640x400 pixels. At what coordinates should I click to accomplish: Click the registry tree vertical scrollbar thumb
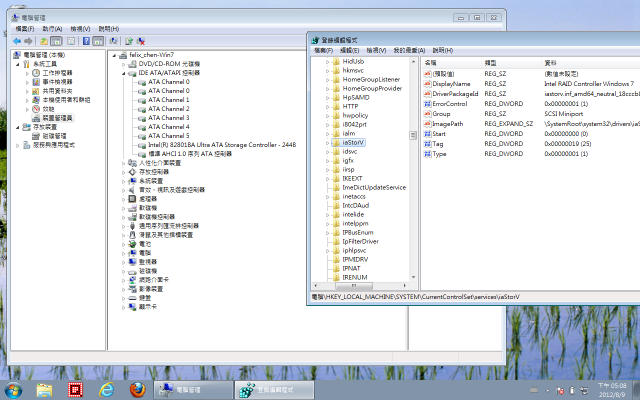click(413, 136)
